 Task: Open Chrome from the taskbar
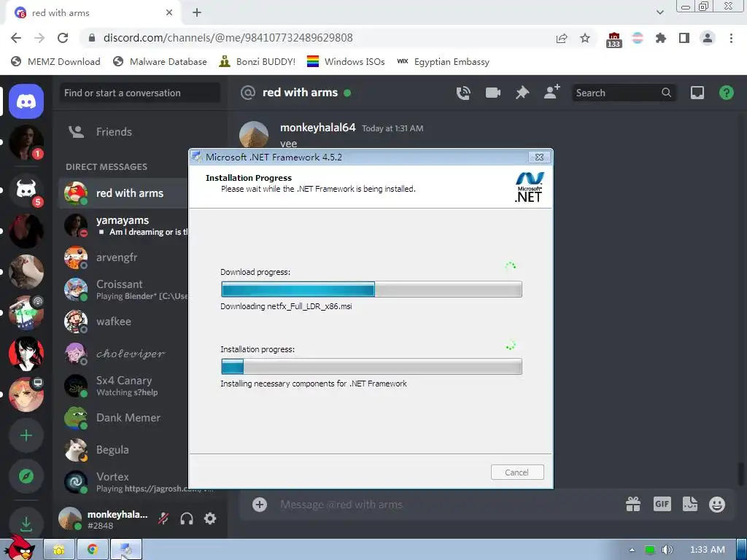93,550
